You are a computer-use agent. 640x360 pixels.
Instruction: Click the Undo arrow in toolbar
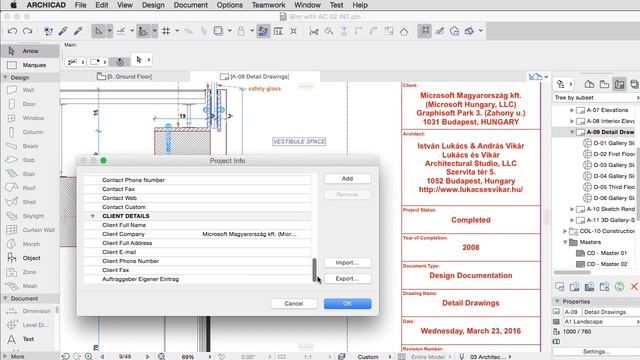coord(12,31)
